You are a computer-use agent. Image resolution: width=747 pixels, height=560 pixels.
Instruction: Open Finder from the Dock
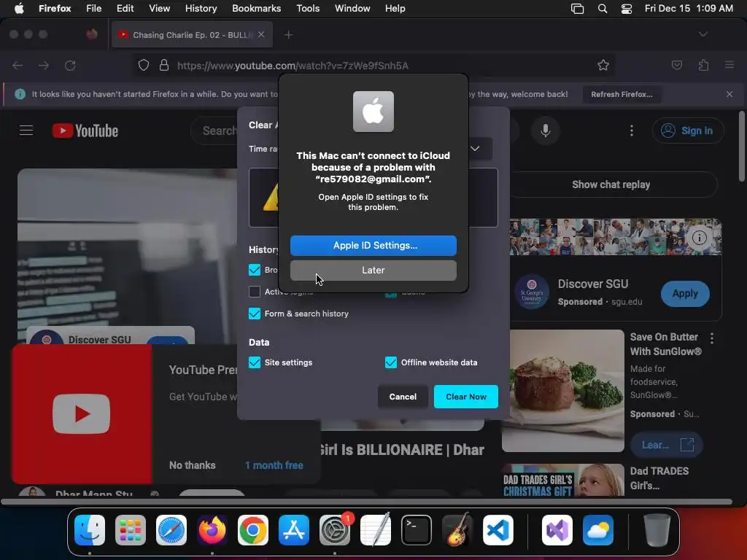point(90,529)
